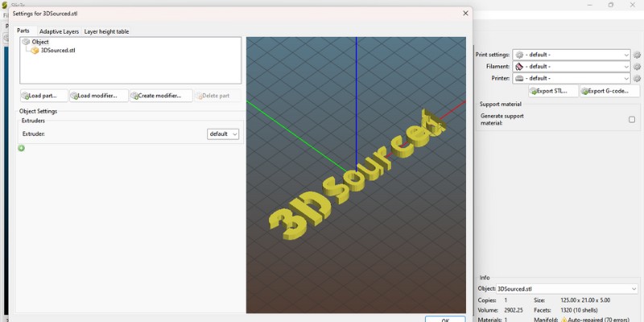Export G-code for the model
This screenshot has height=322, width=644.
[x=604, y=92]
